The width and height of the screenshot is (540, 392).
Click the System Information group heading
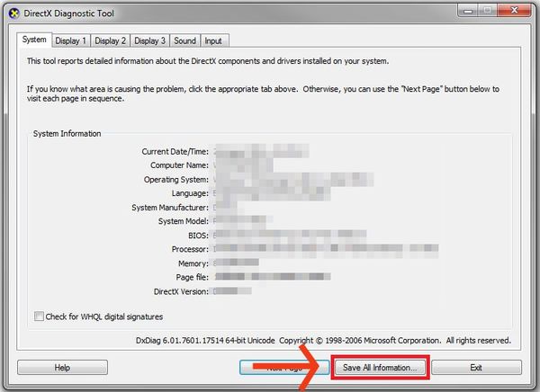coord(67,133)
